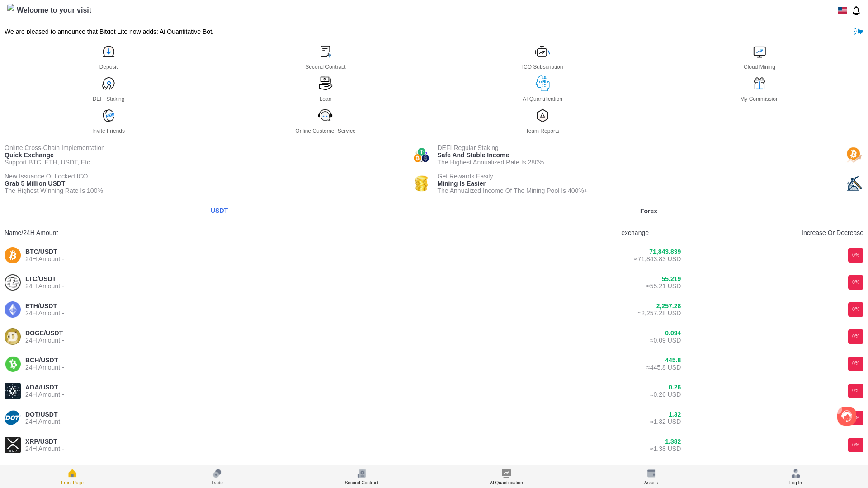
Task: Click the BTC price 71,843.839
Action: pyautogui.click(x=665, y=252)
